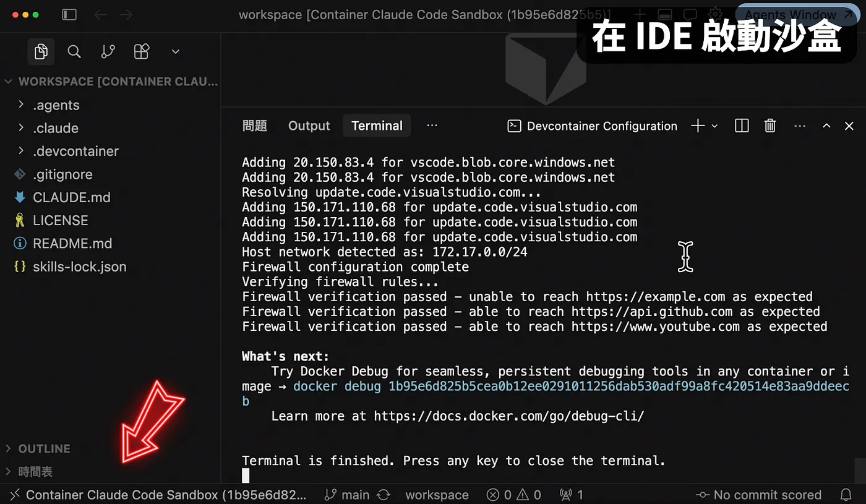The width and height of the screenshot is (866, 504).
Task: Switch to the Output tab
Action: [x=309, y=126]
